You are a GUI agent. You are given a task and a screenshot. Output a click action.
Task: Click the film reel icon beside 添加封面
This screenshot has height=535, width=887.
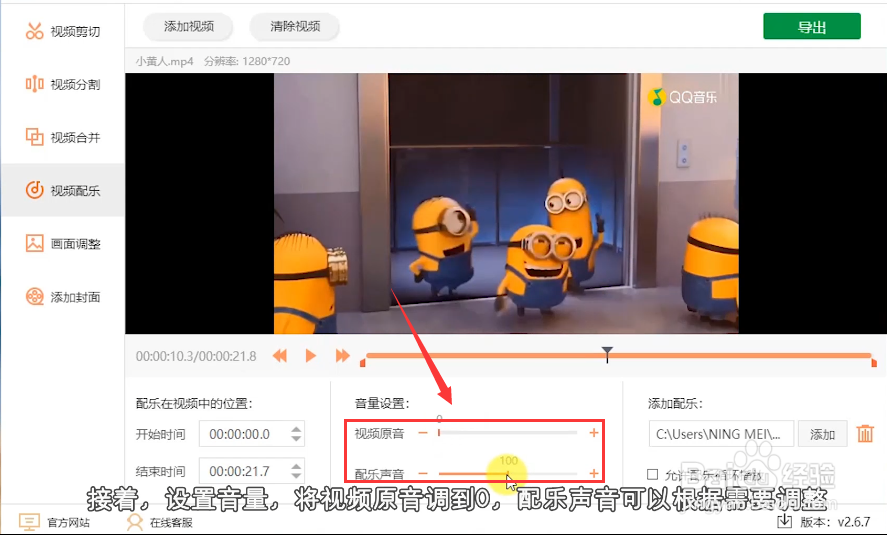[35, 296]
